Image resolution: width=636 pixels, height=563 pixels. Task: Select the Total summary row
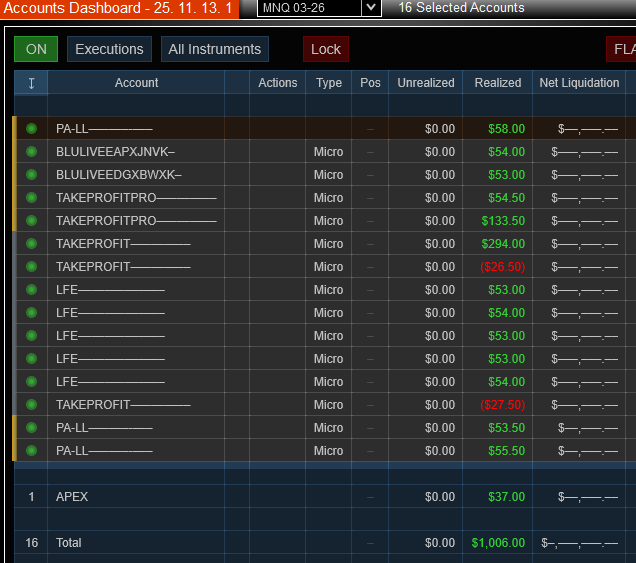(318, 542)
